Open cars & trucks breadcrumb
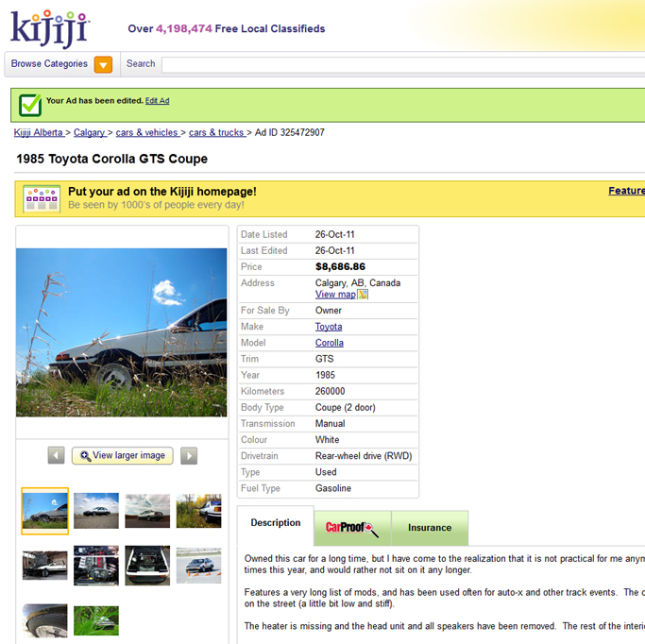645x644 pixels. tap(216, 132)
